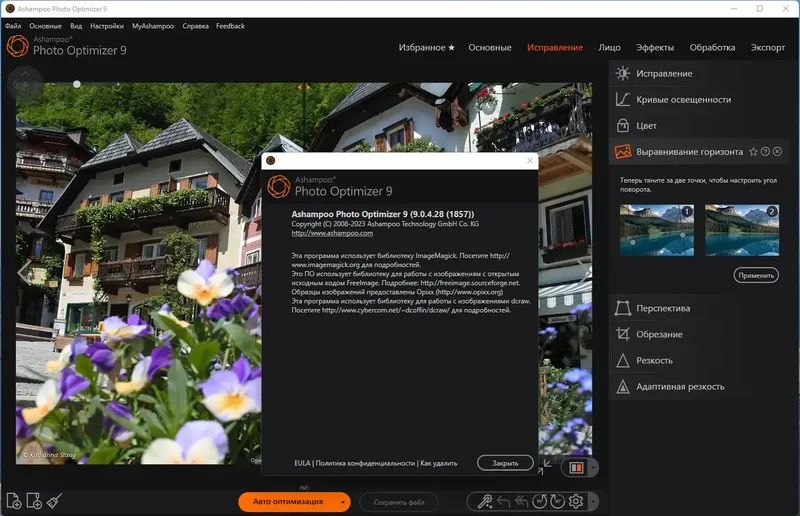Select horizon example thumbnail 1
This screenshot has height=516, width=800.
point(657,230)
